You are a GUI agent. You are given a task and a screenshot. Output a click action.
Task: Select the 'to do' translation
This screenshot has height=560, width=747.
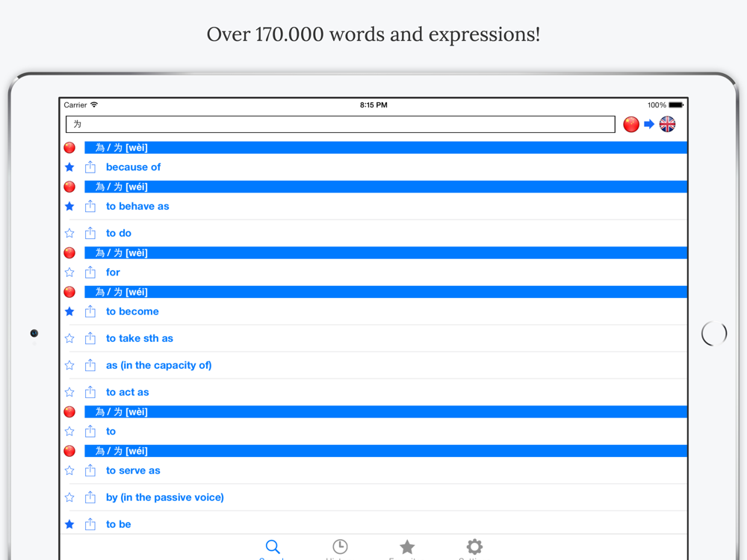(x=119, y=233)
